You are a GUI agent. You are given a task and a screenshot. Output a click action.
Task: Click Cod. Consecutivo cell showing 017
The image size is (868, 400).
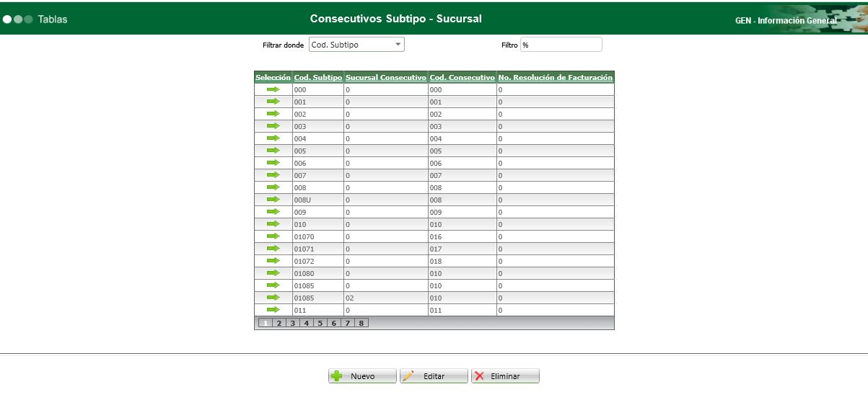(x=463, y=249)
